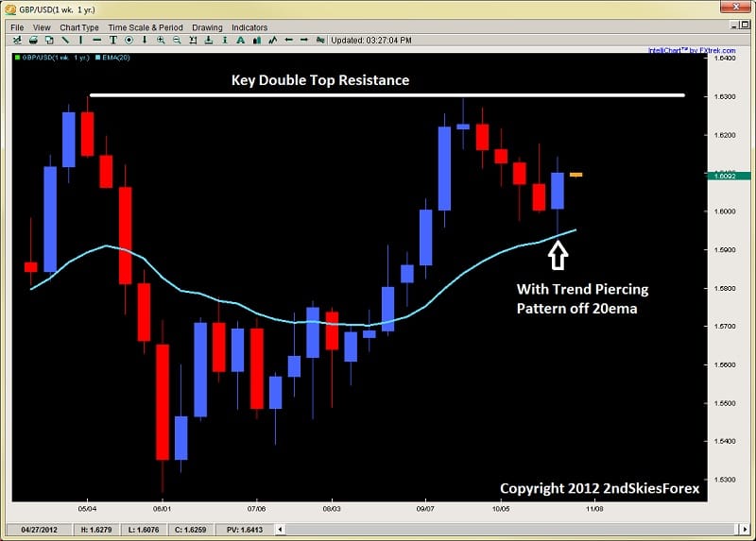The height and width of the screenshot is (541, 756).
Task: Click the Updated: 03:27:04 PM text
Action: 371,41
